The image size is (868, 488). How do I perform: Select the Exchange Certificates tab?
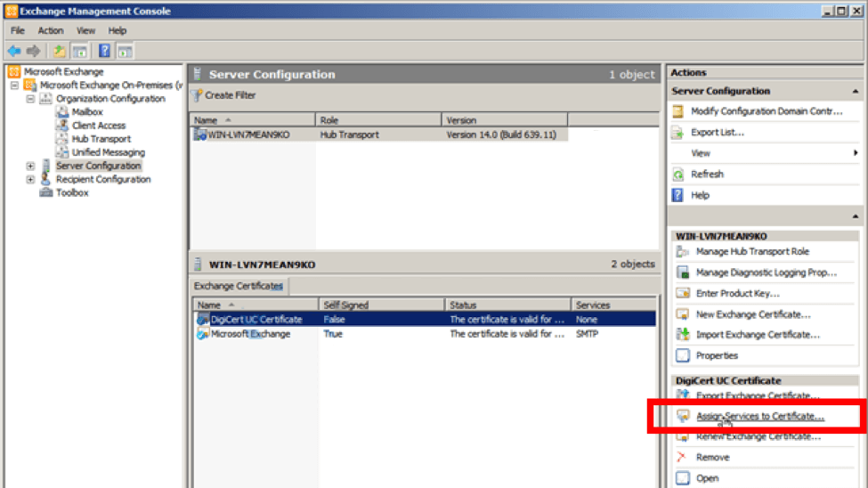tap(239, 286)
